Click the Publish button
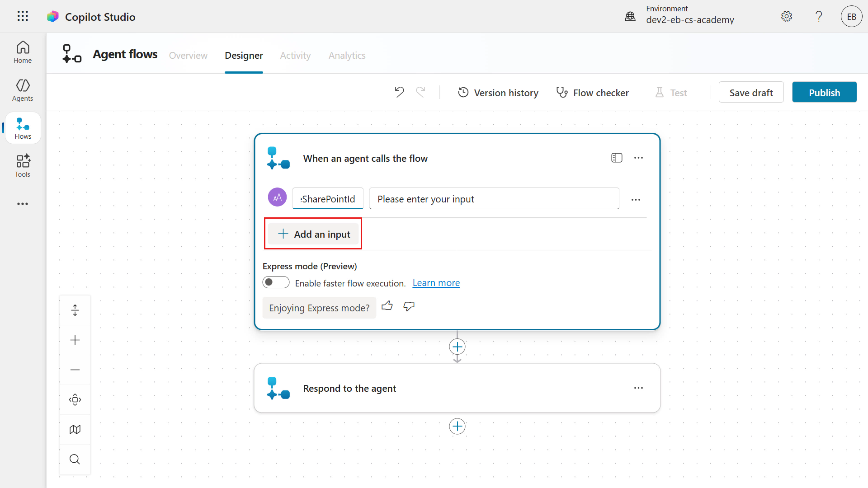Viewport: 868px width, 488px height. click(x=824, y=92)
